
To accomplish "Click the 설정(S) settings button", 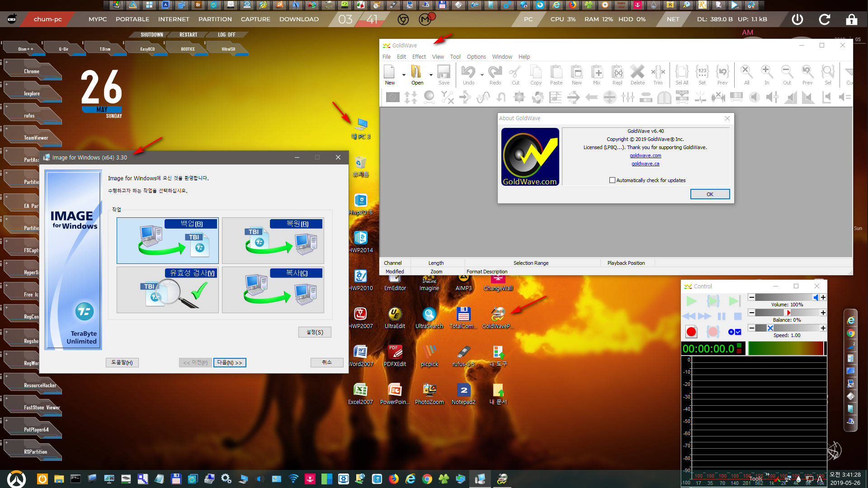I will (315, 332).
